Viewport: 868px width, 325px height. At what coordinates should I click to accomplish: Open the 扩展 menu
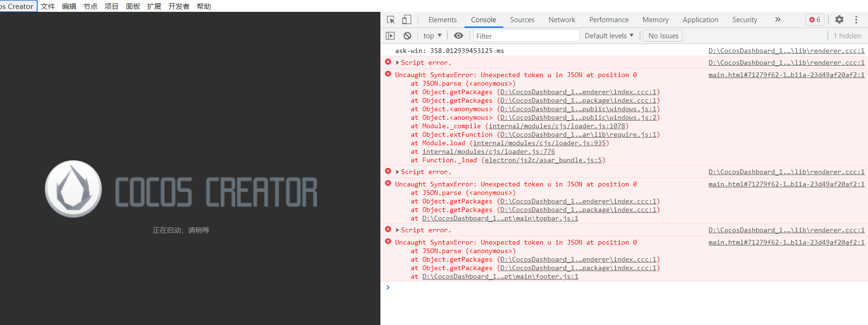click(154, 6)
